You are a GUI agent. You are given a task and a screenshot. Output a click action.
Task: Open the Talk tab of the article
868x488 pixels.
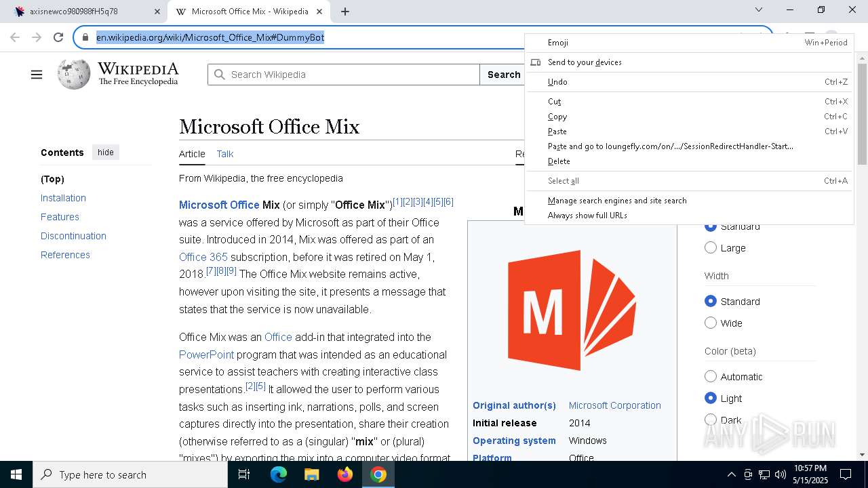click(225, 154)
